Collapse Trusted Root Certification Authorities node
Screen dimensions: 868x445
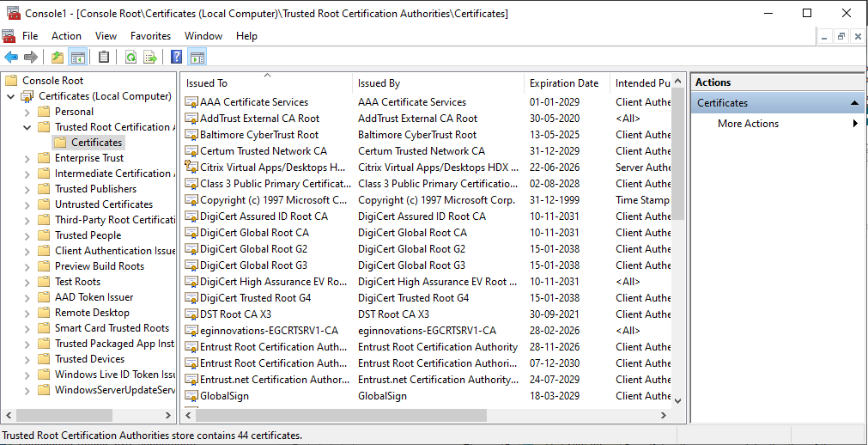[x=27, y=127]
